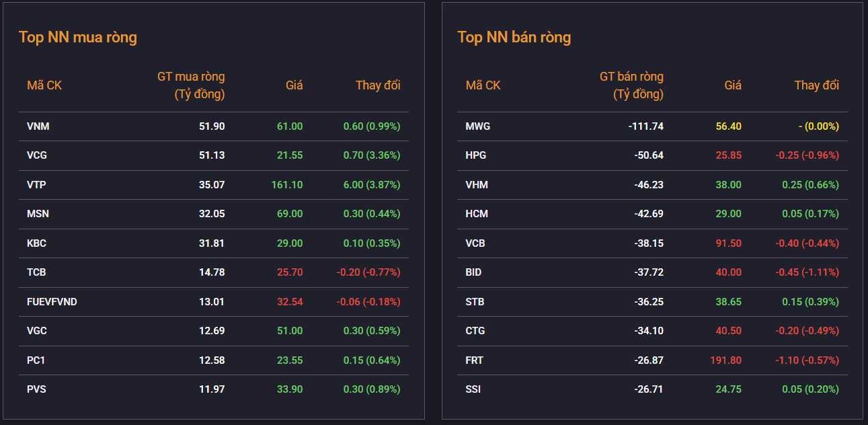This screenshot has width=868, height=425.
Task: Click FUEVFVND net buy value 13.01
Action: [x=212, y=302]
